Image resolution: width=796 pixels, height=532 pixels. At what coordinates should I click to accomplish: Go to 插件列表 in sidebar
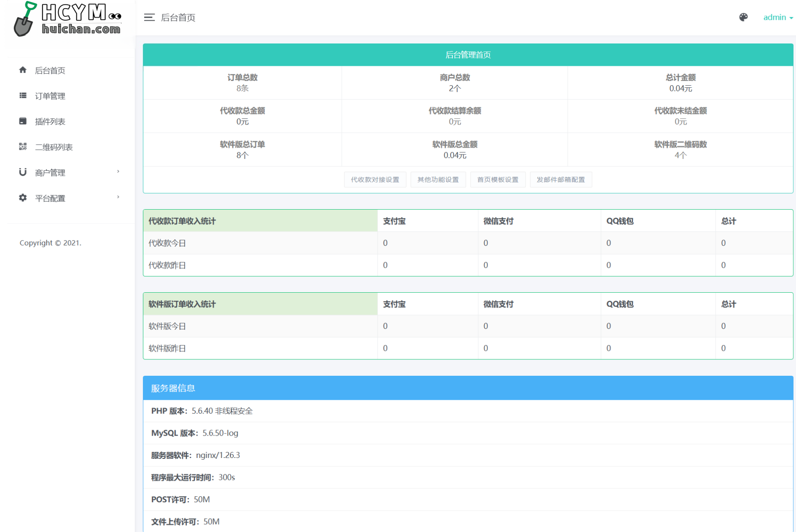click(x=50, y=122)
